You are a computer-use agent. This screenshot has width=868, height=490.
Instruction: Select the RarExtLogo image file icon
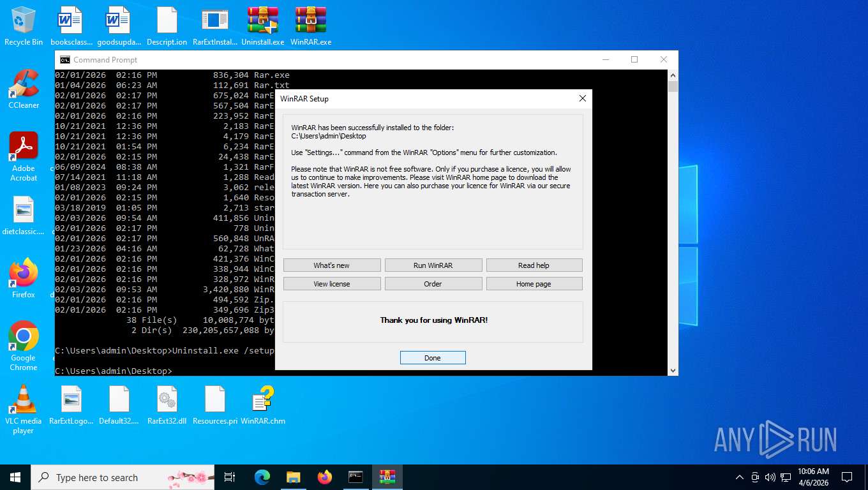point(71,406)
